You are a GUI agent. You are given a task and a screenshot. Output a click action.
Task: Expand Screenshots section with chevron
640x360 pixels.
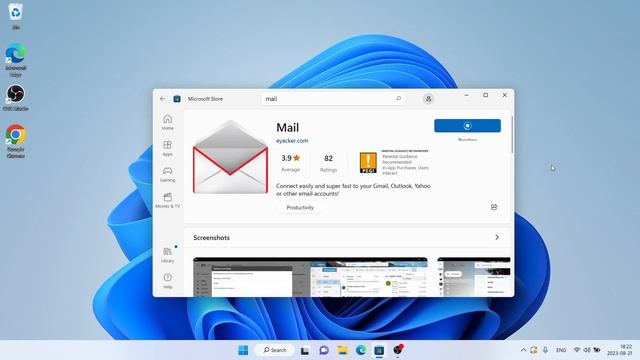pyautogui.click(x=497, y=237)
